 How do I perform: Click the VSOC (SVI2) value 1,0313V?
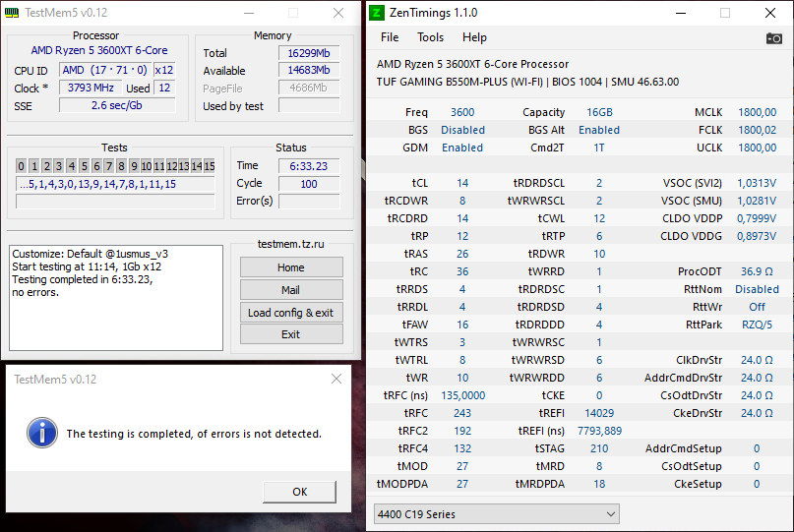pyautogui.click(x=757, y=183)
